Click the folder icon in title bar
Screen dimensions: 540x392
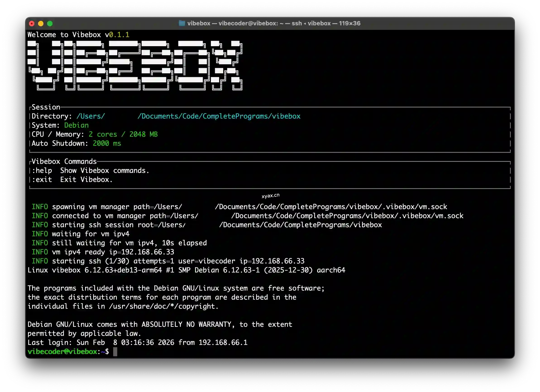point(182,23)
